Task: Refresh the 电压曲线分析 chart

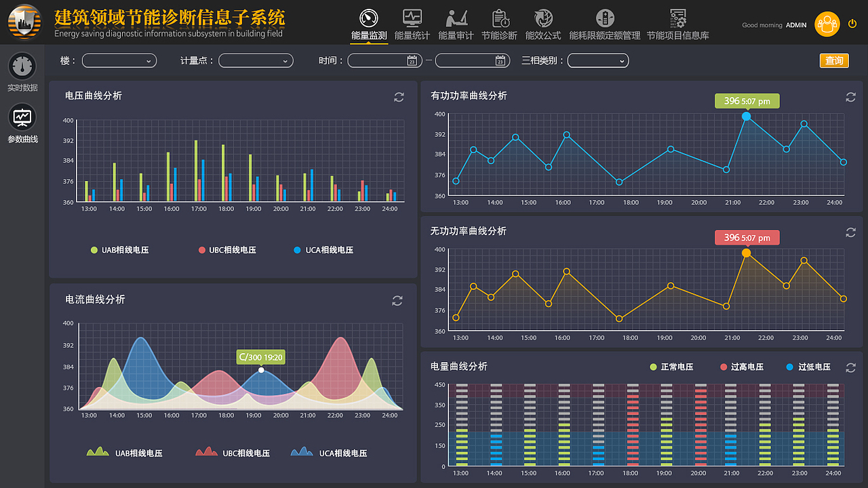Action: [x=399, y=97]
